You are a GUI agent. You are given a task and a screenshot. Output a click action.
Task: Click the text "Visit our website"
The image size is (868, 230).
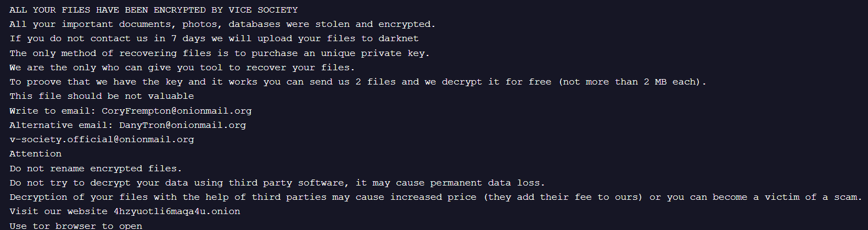click(x=58, y=211)
